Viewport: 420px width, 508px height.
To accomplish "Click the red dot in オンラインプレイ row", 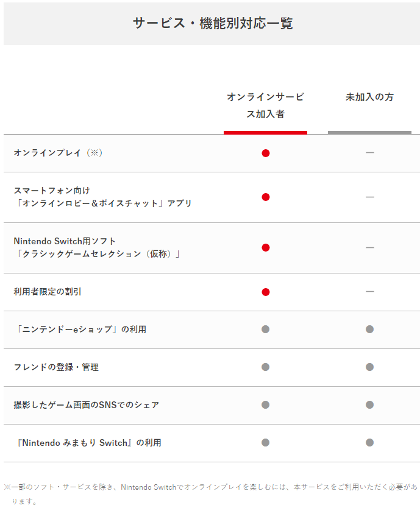I will click(266, 153).
